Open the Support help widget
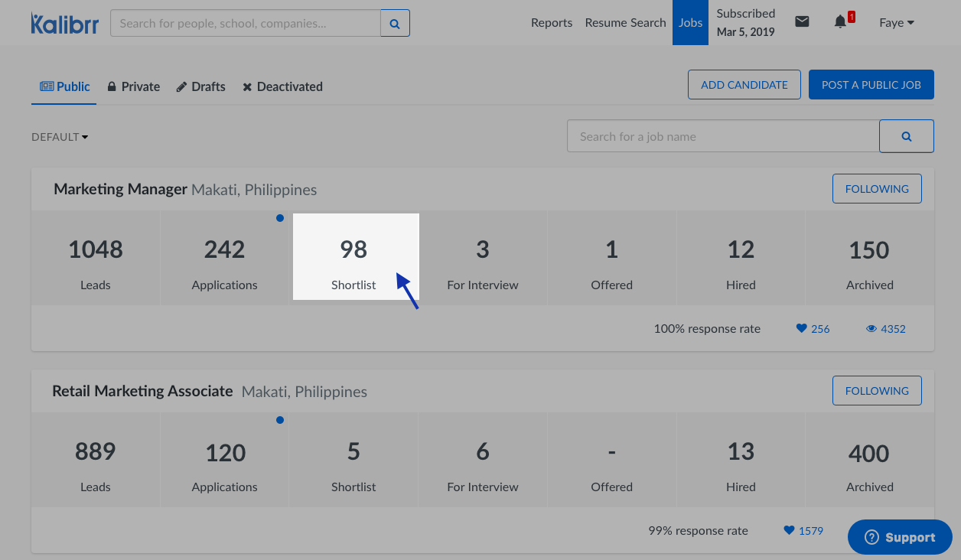 click(x=900, y=537)
